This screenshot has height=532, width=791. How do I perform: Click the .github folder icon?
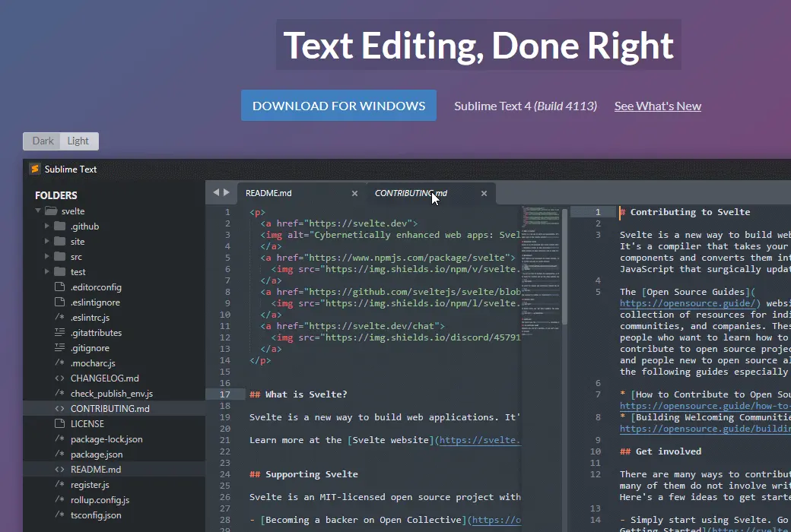pyautogui.click(x=59, y=226)
